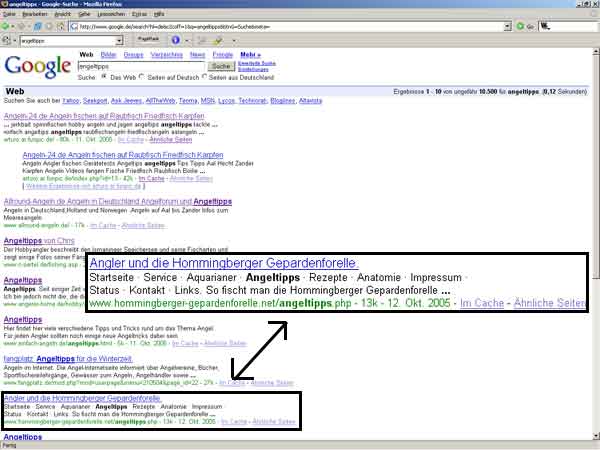600x450 pixels.
Task: Switch to Bilder search tab
Action: (108, 55)
